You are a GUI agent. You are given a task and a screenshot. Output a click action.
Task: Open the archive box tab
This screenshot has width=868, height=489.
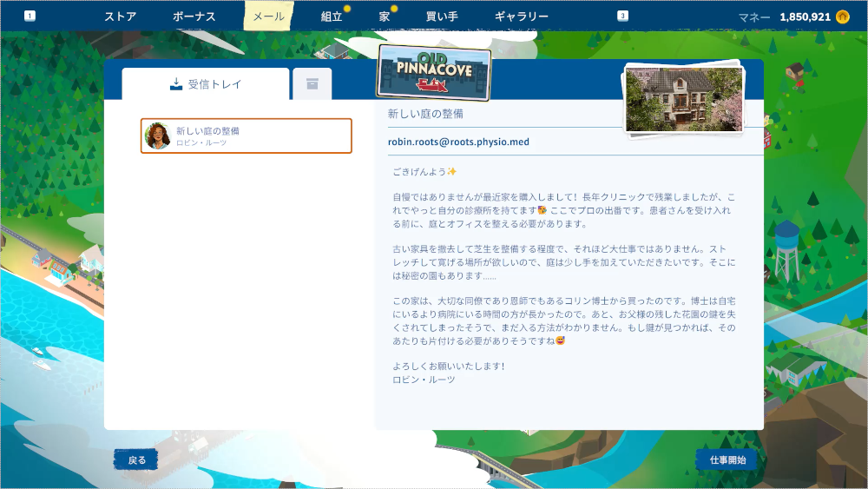(312, 84)
